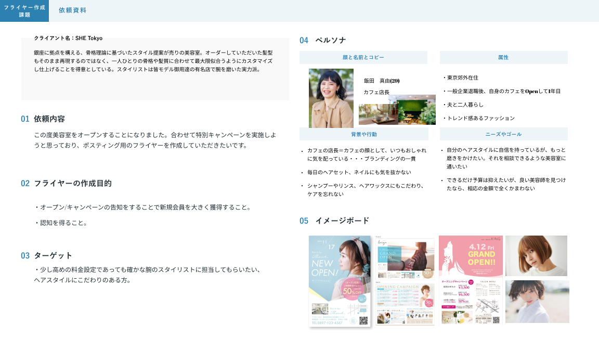The image size is (599, 364).
Task: Click the persona name 飯田 真由(29)
Action: (381, 81)
